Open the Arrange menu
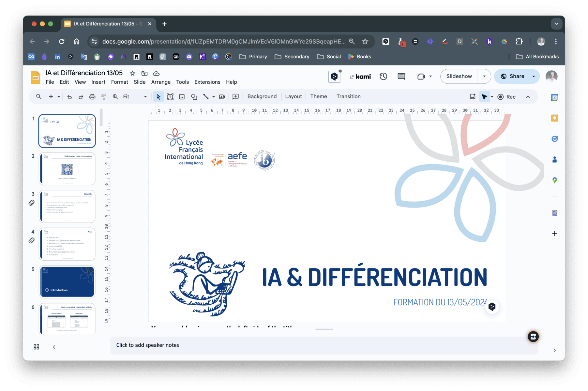Image resolution: width=588 pixels, height=391 pixels. point(161,82)
